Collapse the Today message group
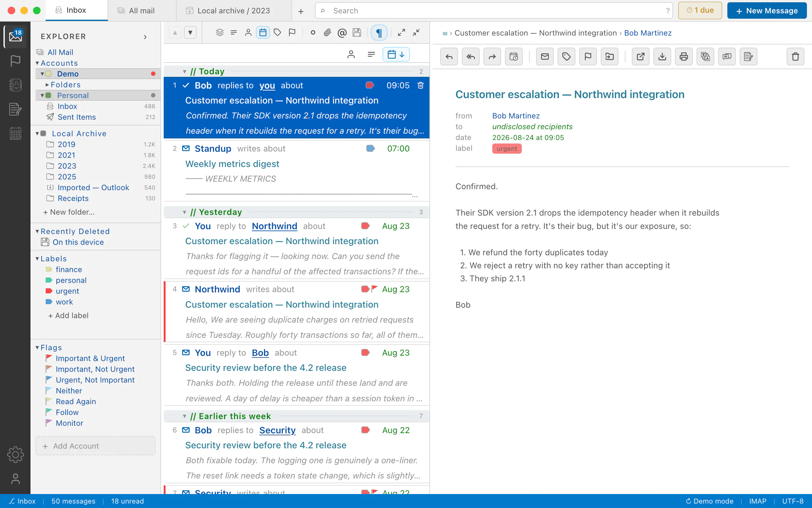Image resolution: width=812 pixels, height=508 pixels. point(184,71)
